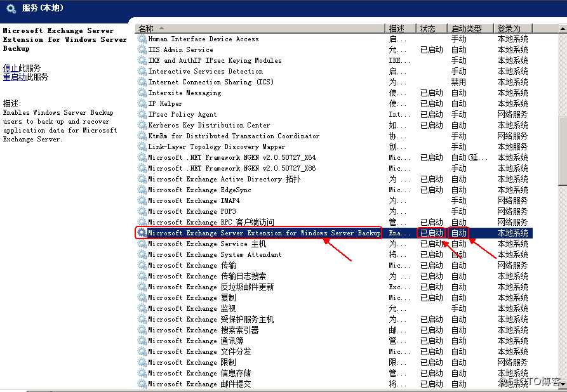
Task: Sort by 描述 column header
Action: (x=401, y=29)
